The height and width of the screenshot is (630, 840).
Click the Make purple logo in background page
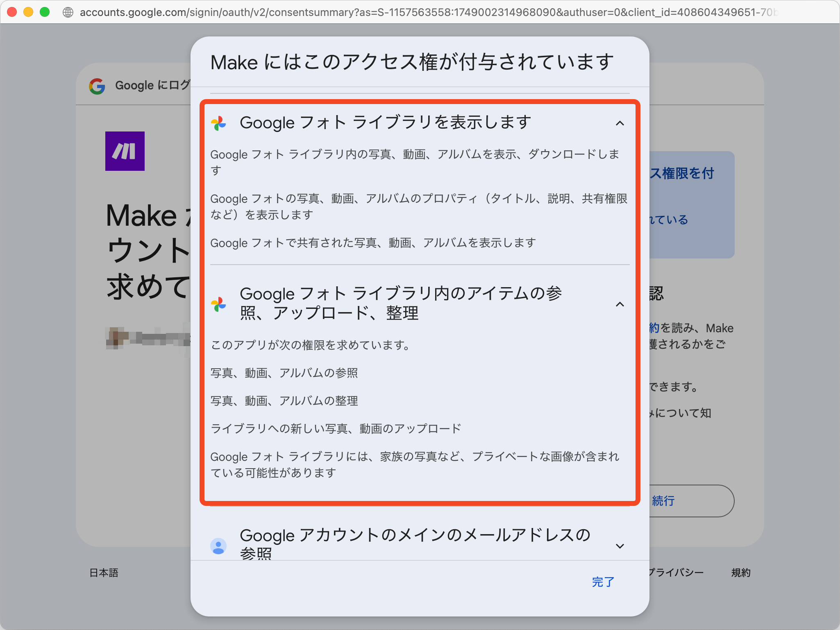[125, 151]
